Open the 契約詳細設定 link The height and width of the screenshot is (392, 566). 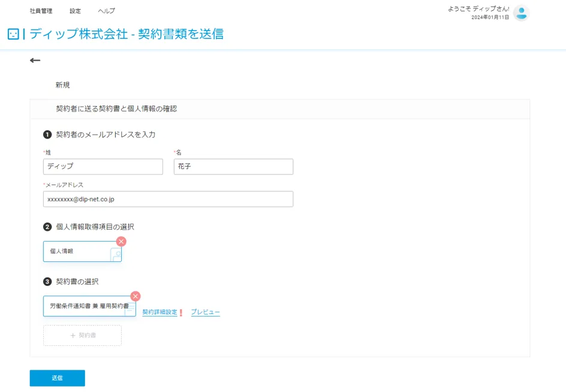[160, 312]
